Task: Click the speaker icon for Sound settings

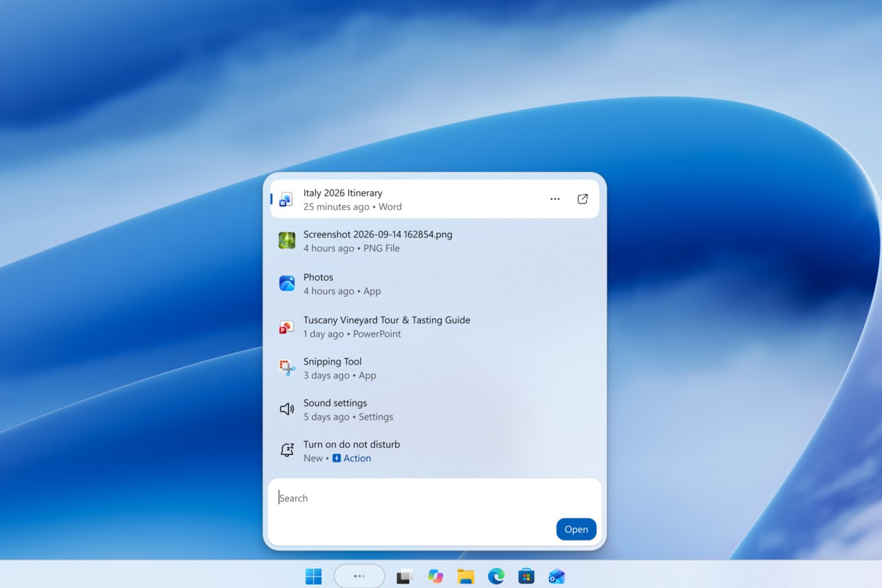Action: pos(287,409)
